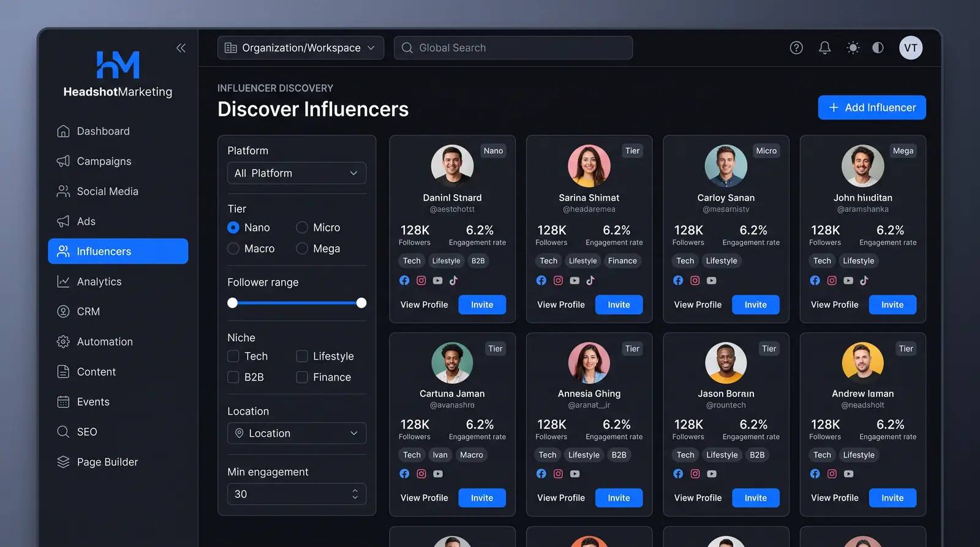Click John hiııditan's profile photo
The height and width of the screenshot is (547, 980).
[862, 166]
